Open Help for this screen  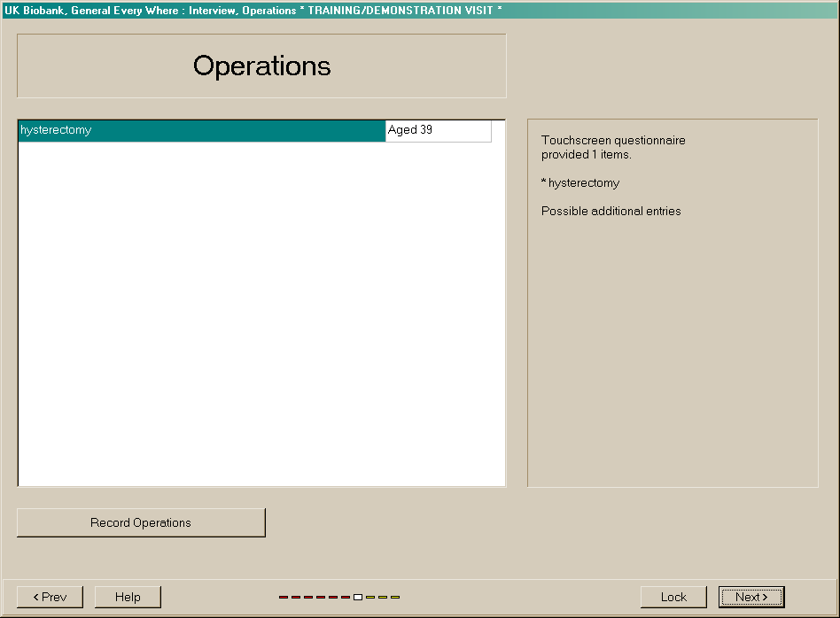[128, 597]
